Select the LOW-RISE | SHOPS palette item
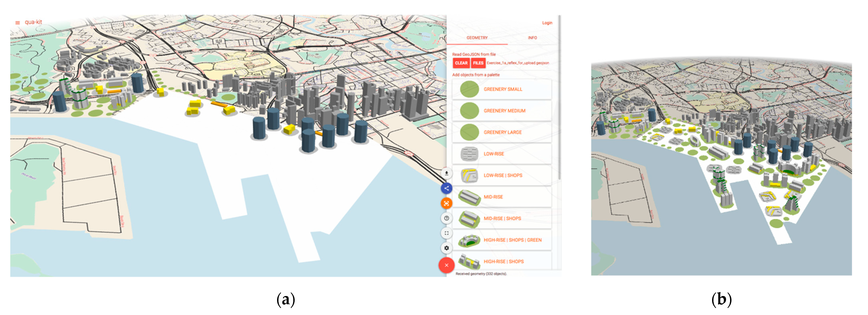 coord(502,175)
